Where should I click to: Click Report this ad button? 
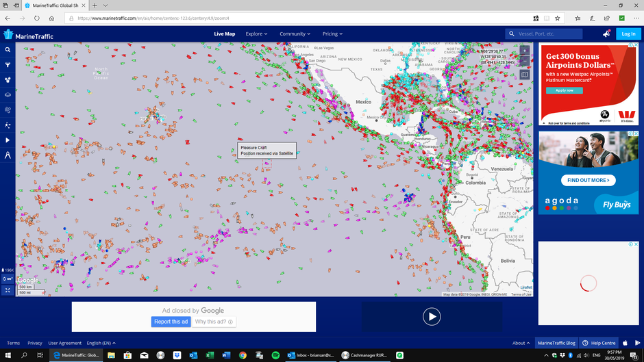pyautogui.click(x=171, y=322)
